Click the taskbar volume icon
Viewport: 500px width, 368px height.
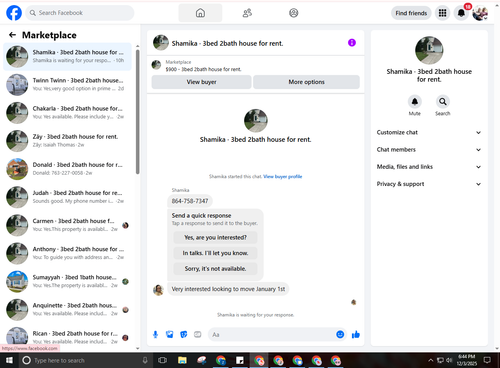pos(449,360)
